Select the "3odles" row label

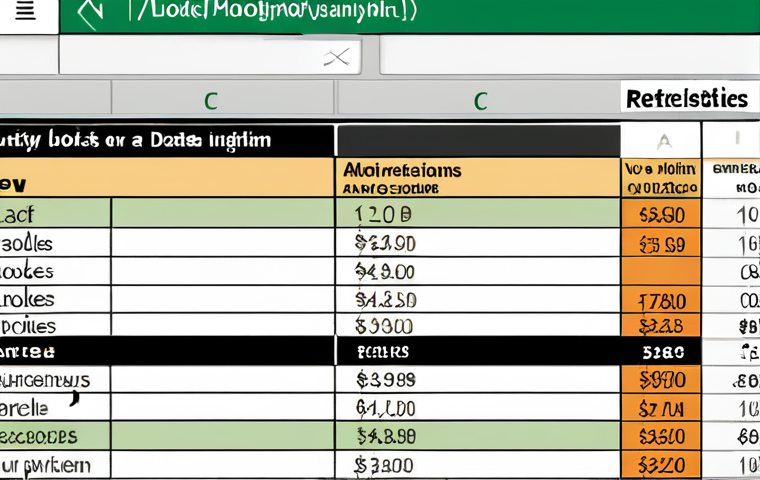click(26, 243)
